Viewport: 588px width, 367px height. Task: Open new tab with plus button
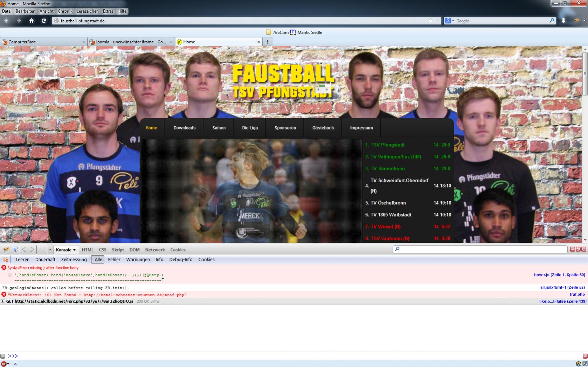click(267, 42)
